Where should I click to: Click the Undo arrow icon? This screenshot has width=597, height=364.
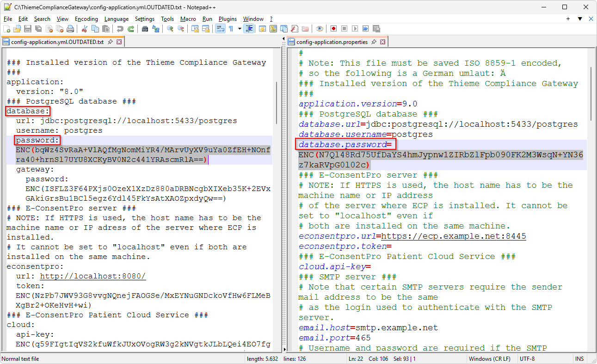[120, 29]
